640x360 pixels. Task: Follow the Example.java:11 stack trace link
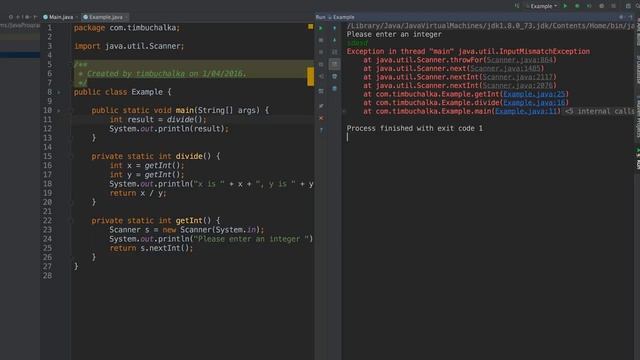(x=526, y=111)
